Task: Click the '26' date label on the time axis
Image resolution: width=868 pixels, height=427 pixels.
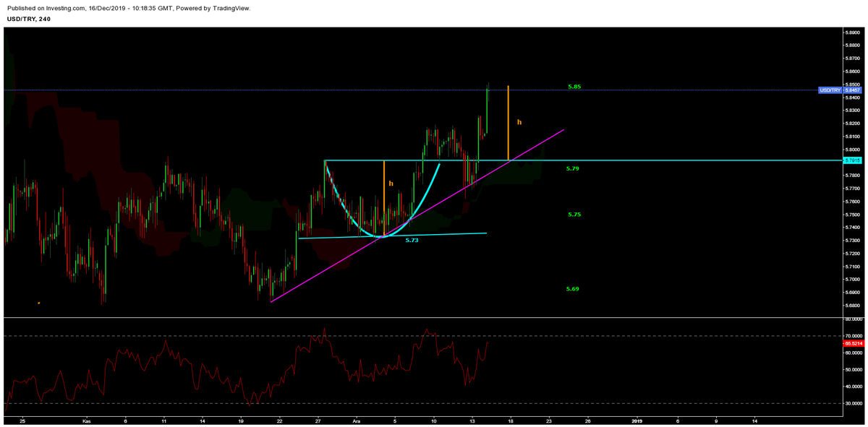Action: [x=588, y=420]
